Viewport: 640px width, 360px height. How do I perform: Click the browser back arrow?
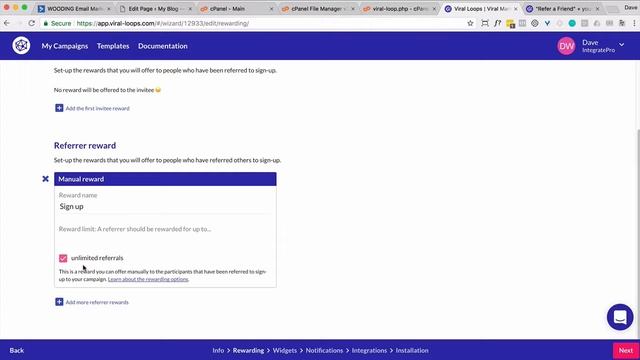[7, 23]
